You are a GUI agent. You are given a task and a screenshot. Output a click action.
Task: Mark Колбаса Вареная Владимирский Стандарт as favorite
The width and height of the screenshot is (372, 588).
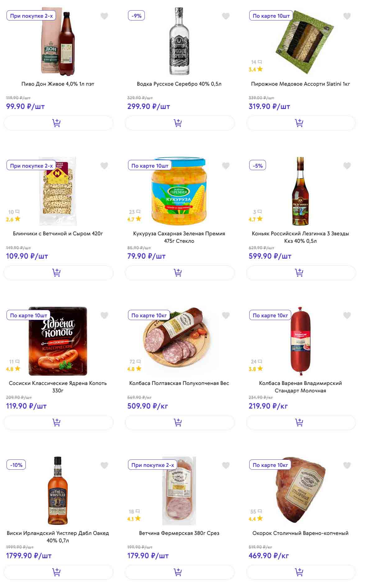pyautogui.click(x=347, y=315)
